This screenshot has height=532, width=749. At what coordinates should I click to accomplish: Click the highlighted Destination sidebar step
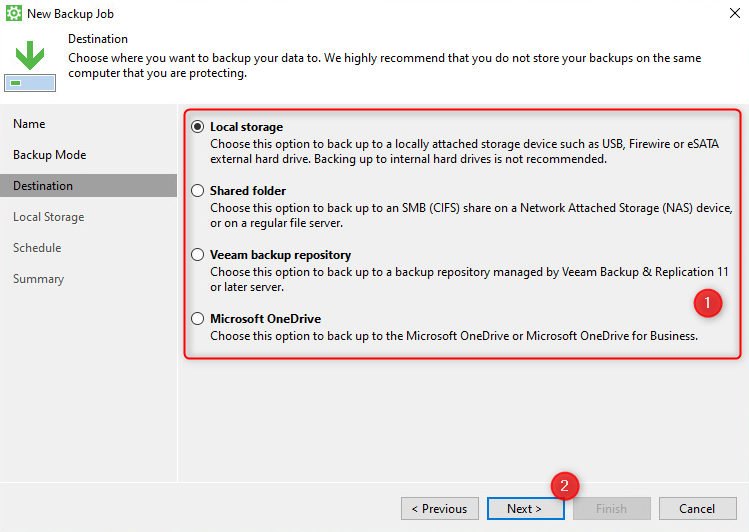[43, 186]
